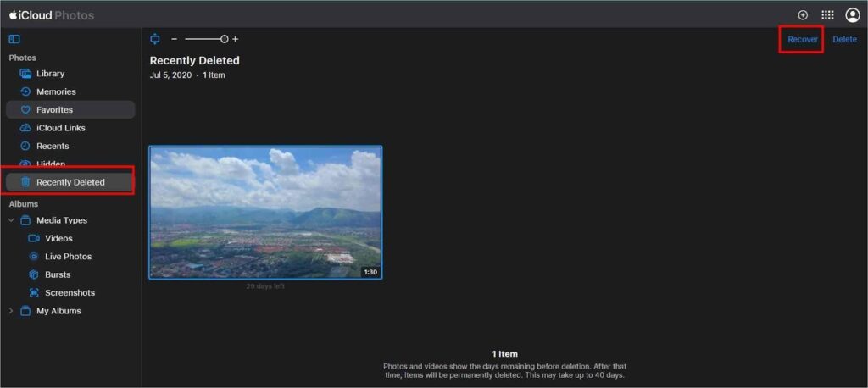Select the Recently Deleted trash item
This screenshot has height=388, width=868.
coord(70,182)
